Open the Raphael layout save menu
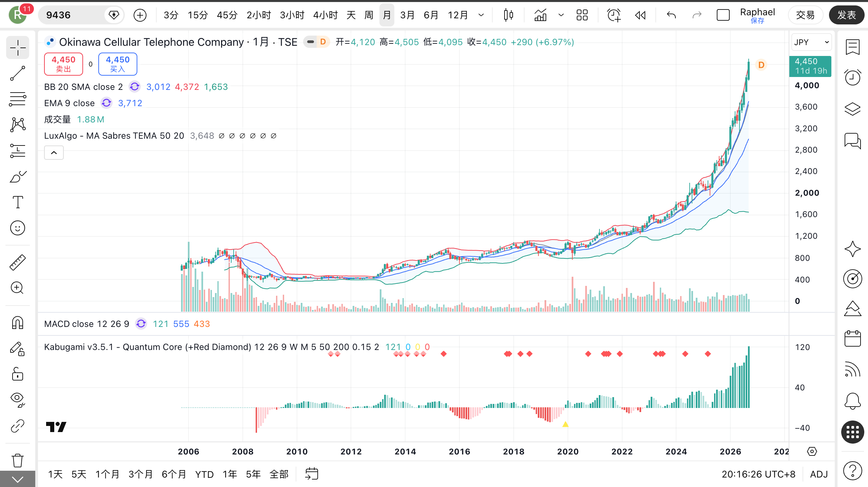Screen dimensions: 868x487 757,16
